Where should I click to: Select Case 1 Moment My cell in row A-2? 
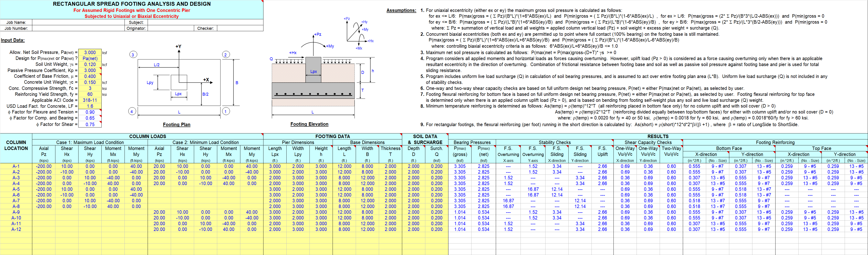click(136, 172)
